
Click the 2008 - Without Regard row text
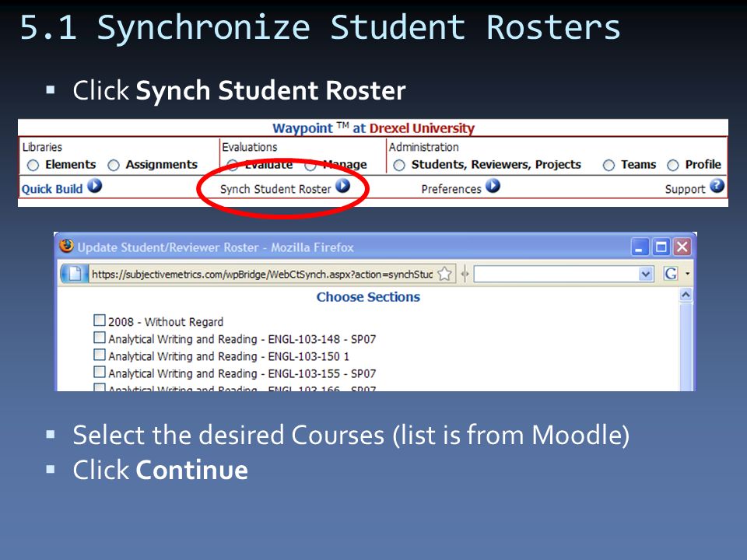[166, 322]
